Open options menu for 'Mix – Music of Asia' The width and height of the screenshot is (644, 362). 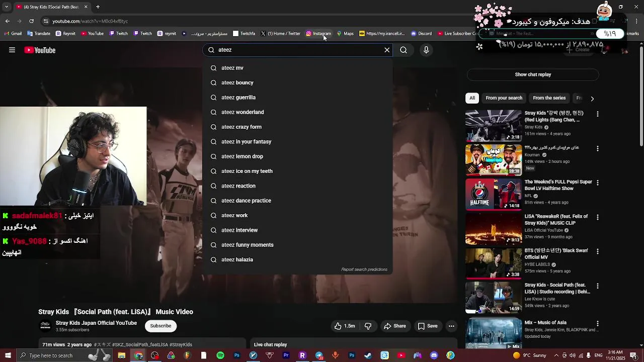598,324
